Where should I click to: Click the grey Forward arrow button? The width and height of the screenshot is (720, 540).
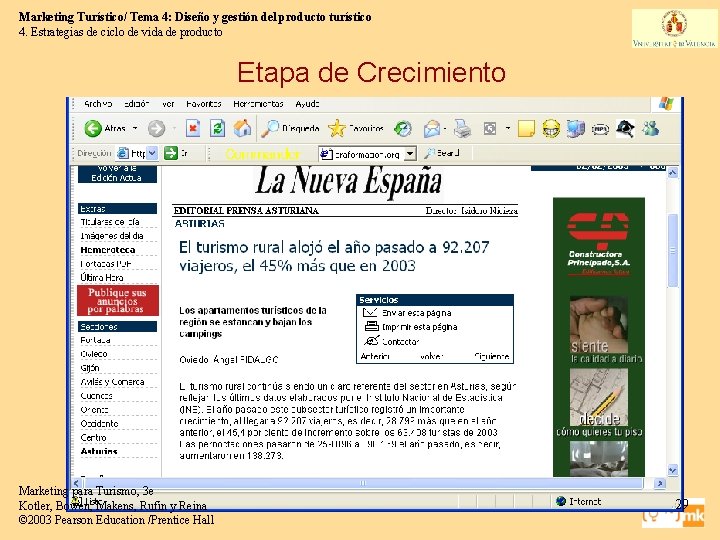click(x=157, y=129)
